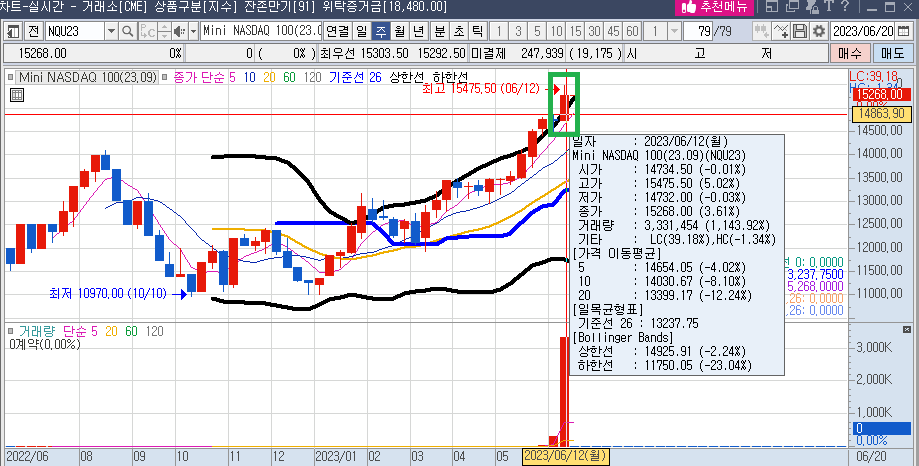The height and width of the screenshot is (466, 919).
Task: Open the 추천메뉴 recommended menu
Action: pos(714,7)
